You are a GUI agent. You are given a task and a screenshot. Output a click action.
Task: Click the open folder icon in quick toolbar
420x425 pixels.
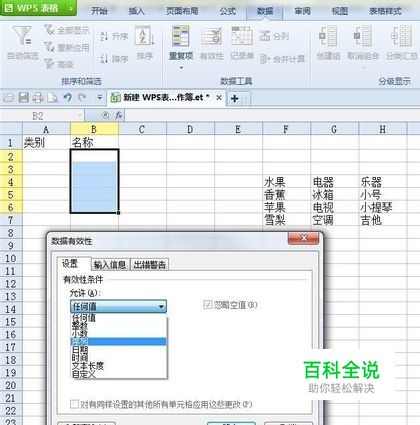click(x=9, y=98)
